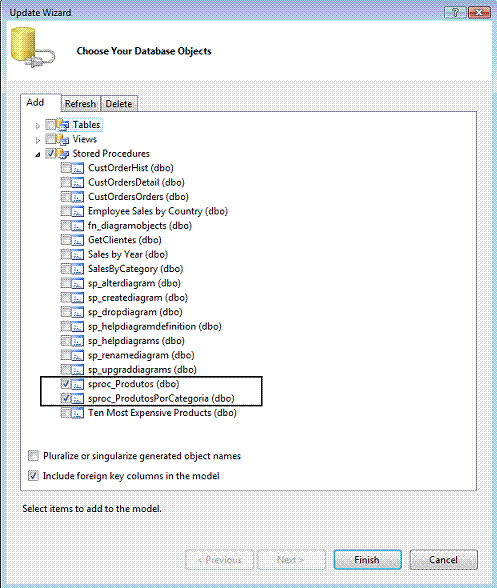This screenshot has width=497, height=588.
Task: Check the Sales by Year checkbox
Action: click(x=66, y=254)
